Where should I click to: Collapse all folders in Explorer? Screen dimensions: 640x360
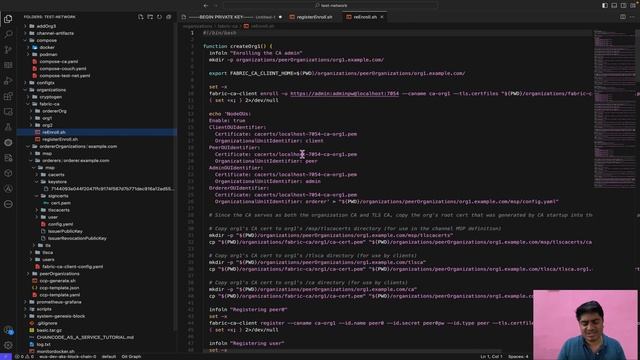[169, 17]
